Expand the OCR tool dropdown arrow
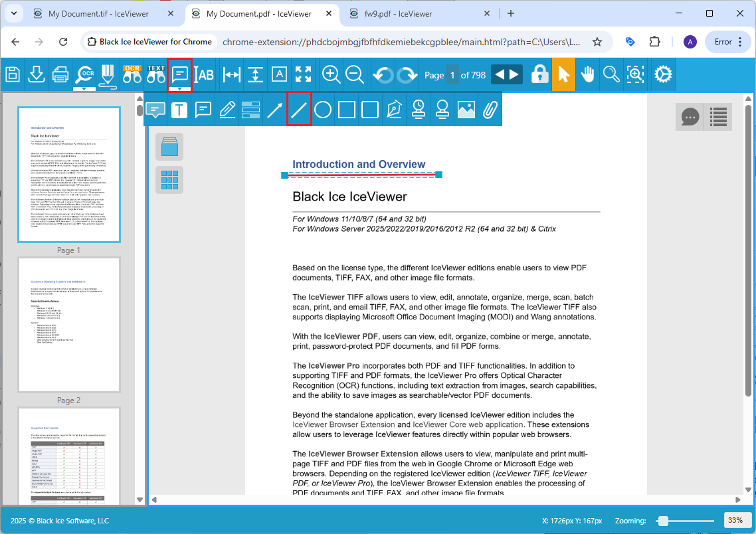Image resolution: width=756 pixels, height=534 pixels. click(x=84, y=89)
